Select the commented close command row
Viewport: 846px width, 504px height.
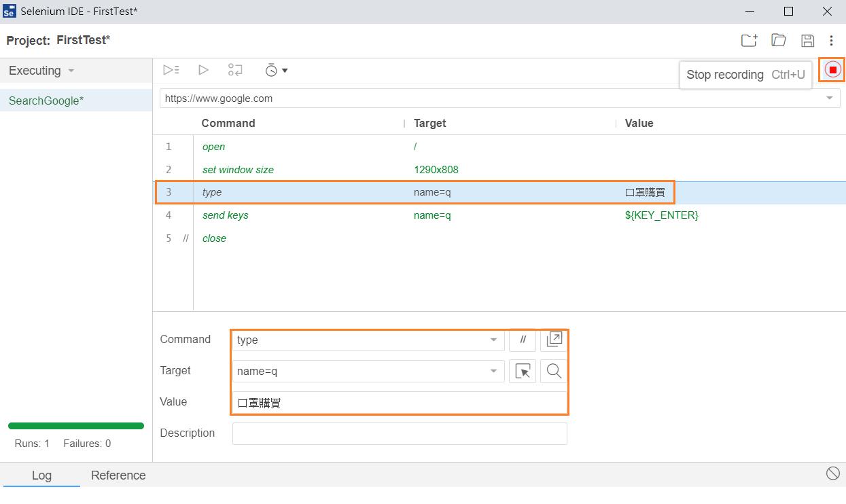(499, 238)
